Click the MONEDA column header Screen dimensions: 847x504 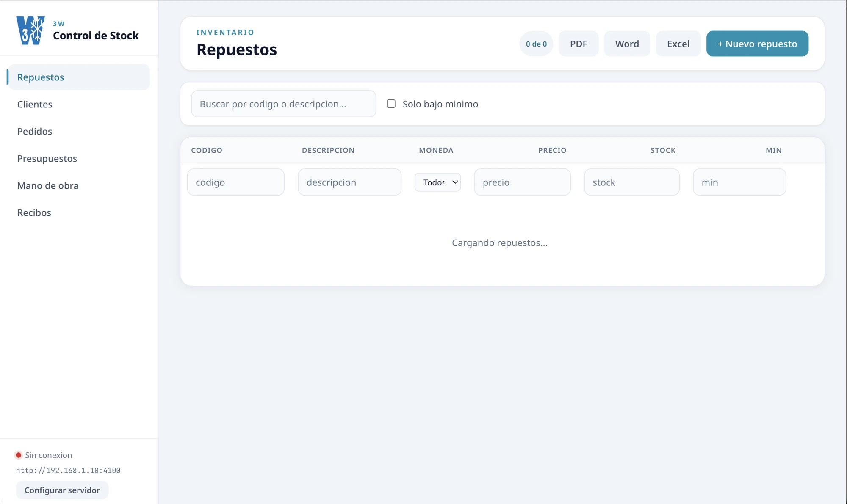click(436, 150)
